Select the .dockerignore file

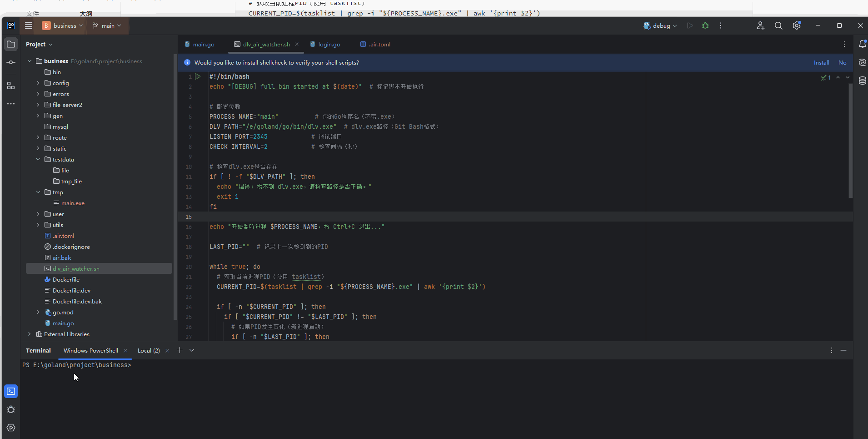[71, 247]
